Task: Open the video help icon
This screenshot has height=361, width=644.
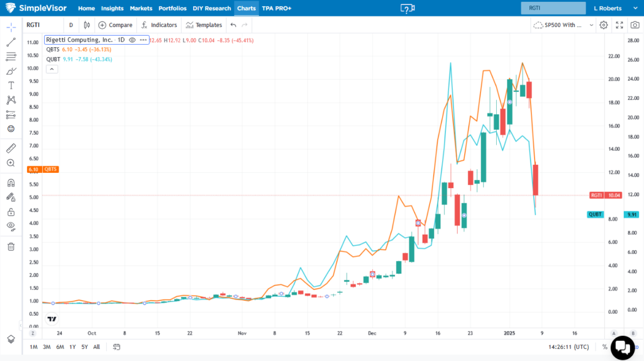Action: (408, 8)
